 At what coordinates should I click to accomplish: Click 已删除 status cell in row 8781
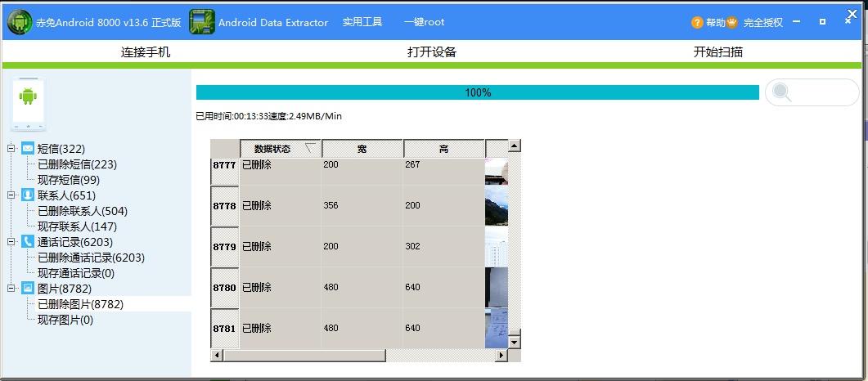pyautogui.click(x=280, y=329)
